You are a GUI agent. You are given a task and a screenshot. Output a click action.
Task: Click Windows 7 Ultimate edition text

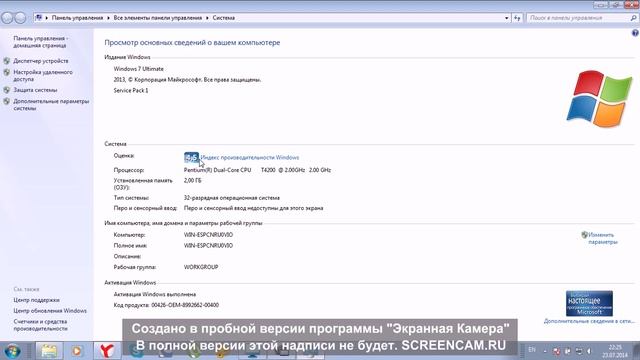click(138, 69)
